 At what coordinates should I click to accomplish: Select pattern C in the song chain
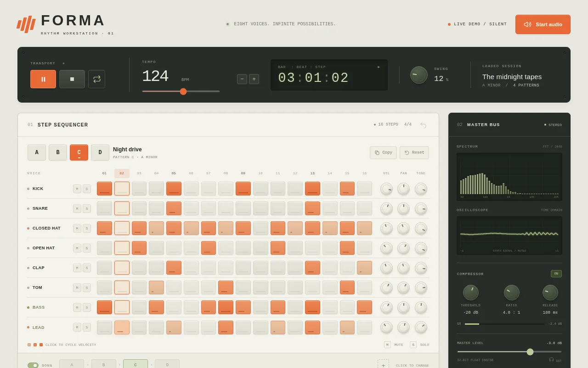136,364
